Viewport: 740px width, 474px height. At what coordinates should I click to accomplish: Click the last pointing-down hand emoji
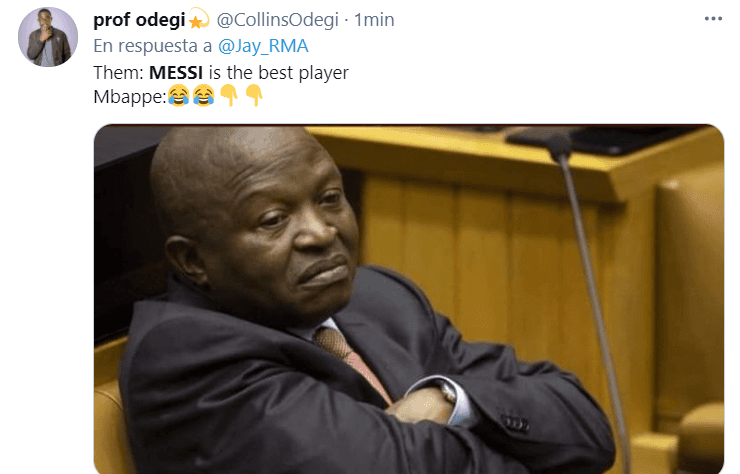[254, 96]
